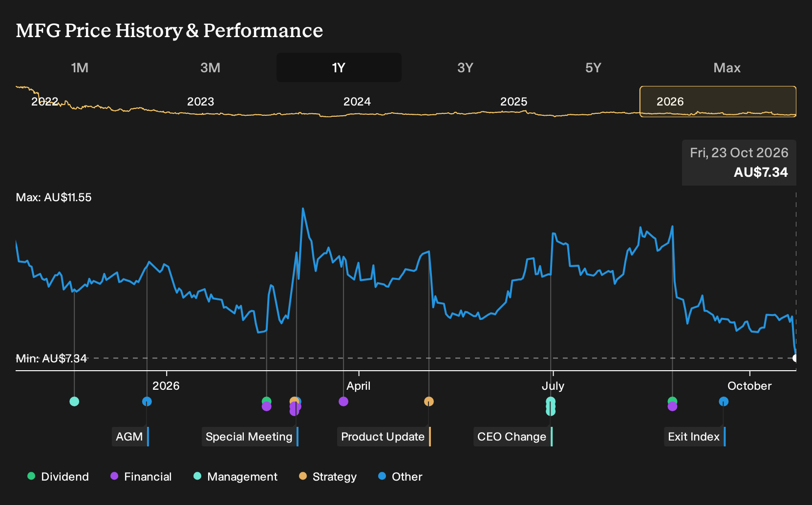Click the 'Fri, 23 Oct 2026' tooltip date
This screenshot has height=505, width=812.
pos(739,153)
